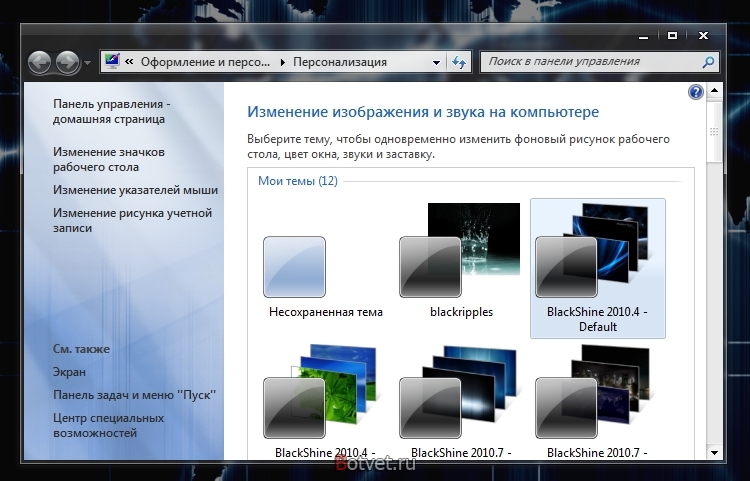
Task: Select the 'Несохраненная тема' theme
Action: tap(325, 269)
